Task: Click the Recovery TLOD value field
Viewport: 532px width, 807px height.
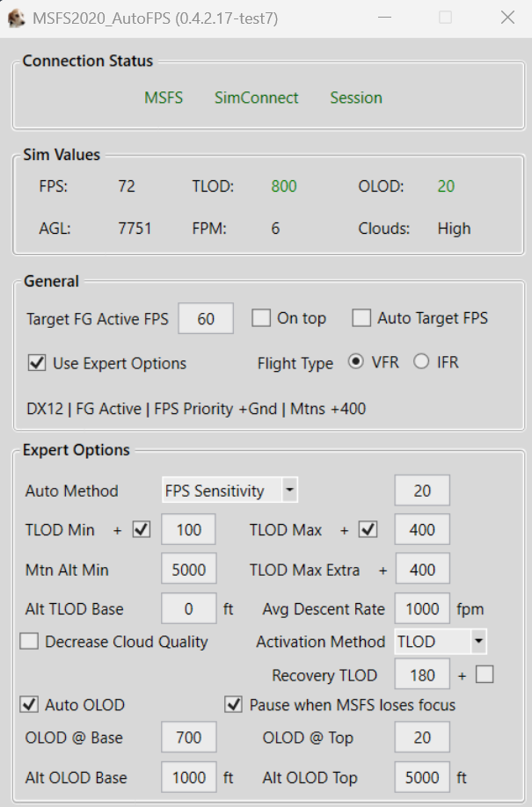Action: coord(422,674)
